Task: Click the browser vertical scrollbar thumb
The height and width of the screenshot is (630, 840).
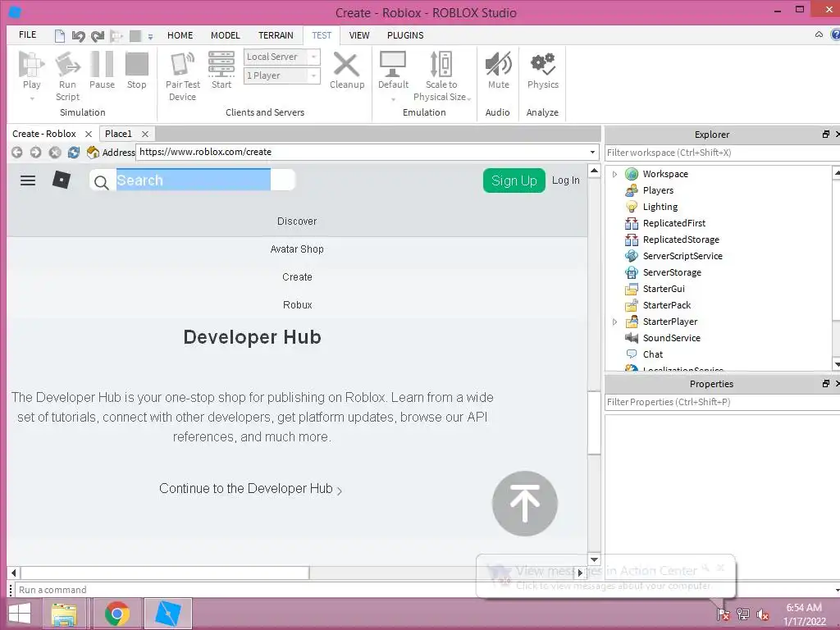Action: tap(594, 422)
